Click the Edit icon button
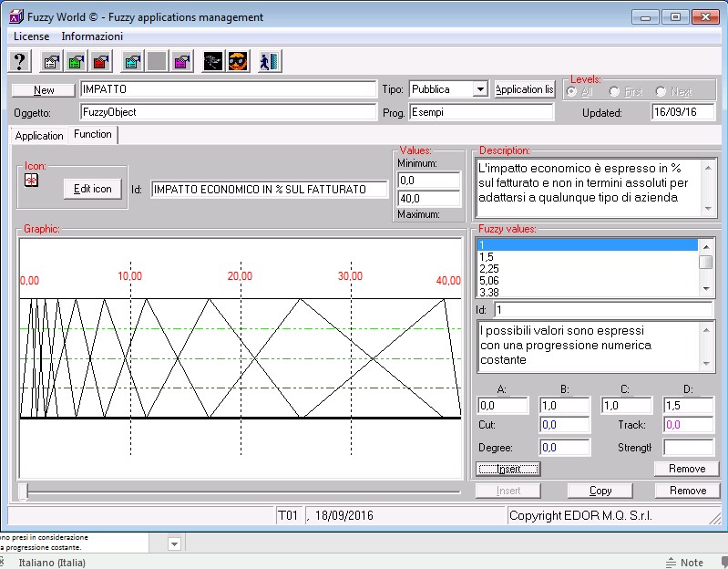728x569 pixels. point(92,189)
